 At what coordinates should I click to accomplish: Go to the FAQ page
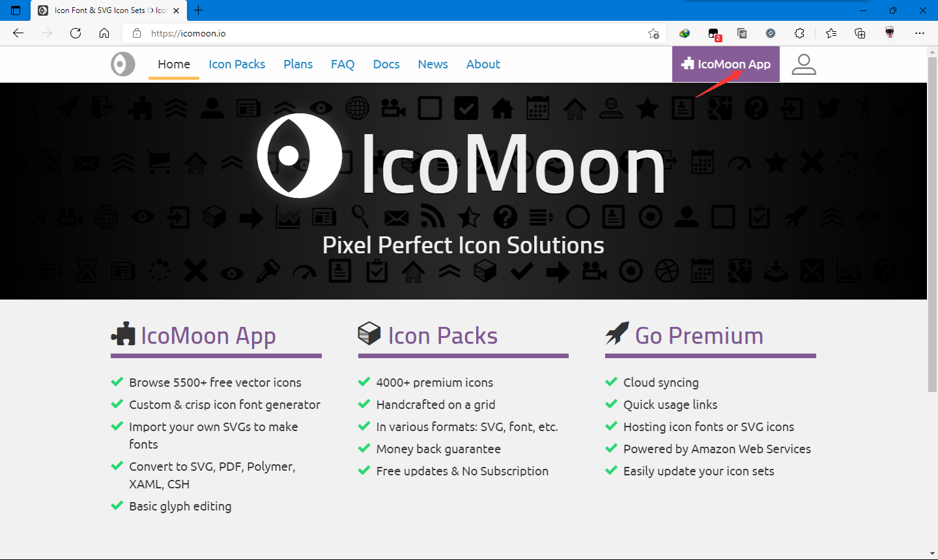tap(342, 64)
